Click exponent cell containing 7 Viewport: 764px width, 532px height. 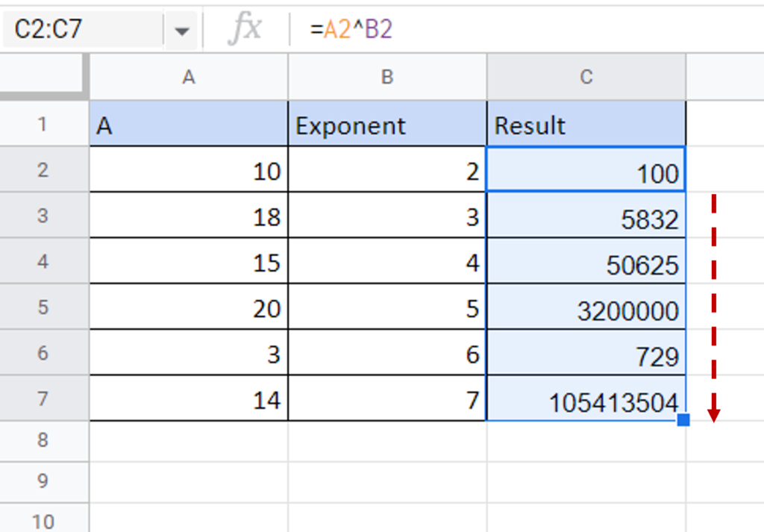pos(387,398)
